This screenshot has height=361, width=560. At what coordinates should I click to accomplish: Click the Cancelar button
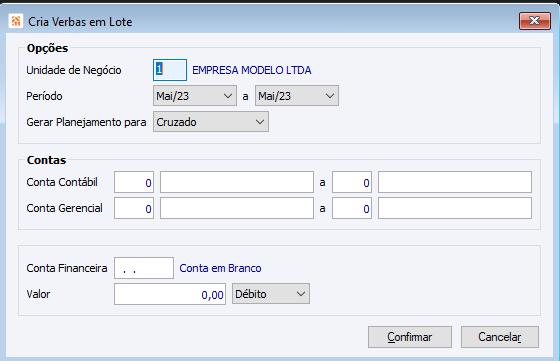tap(500, 337)
